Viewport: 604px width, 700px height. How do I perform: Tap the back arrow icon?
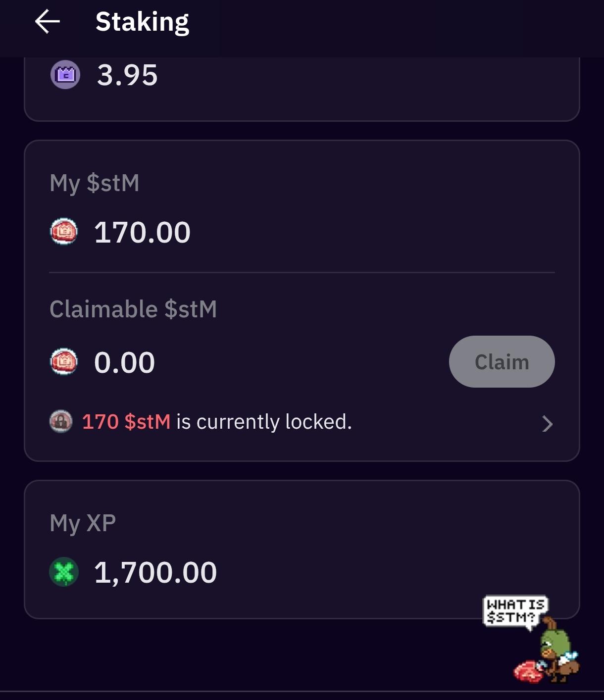click(x=48, y=22)
